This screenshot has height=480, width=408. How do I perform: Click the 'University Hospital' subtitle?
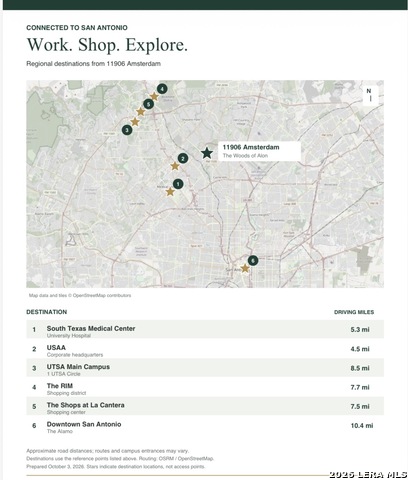[69, 336]
